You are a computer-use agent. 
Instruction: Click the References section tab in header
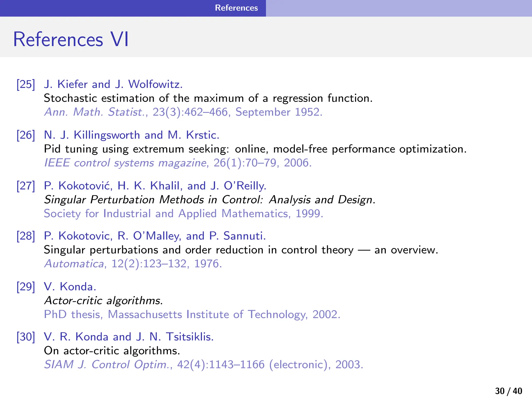pyautogui.click(x=236, y=8)
